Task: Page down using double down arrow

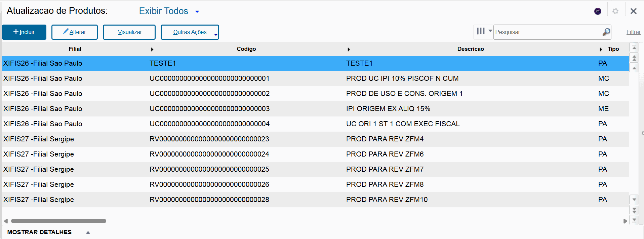Action: (634, 210)
